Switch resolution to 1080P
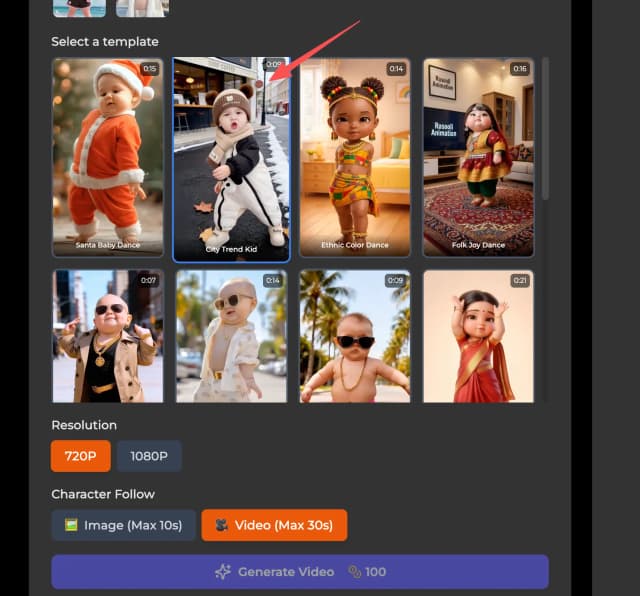 click(x=149, y=456)
